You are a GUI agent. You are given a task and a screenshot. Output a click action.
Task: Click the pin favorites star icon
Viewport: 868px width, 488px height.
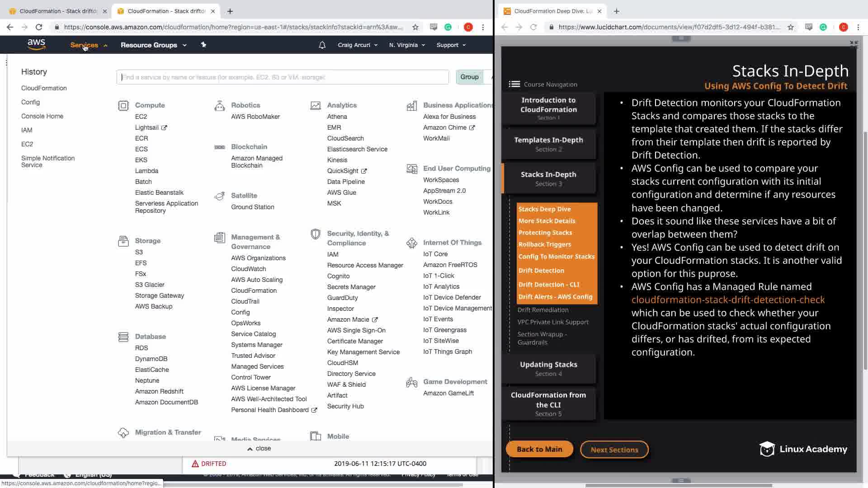[203, 45]
